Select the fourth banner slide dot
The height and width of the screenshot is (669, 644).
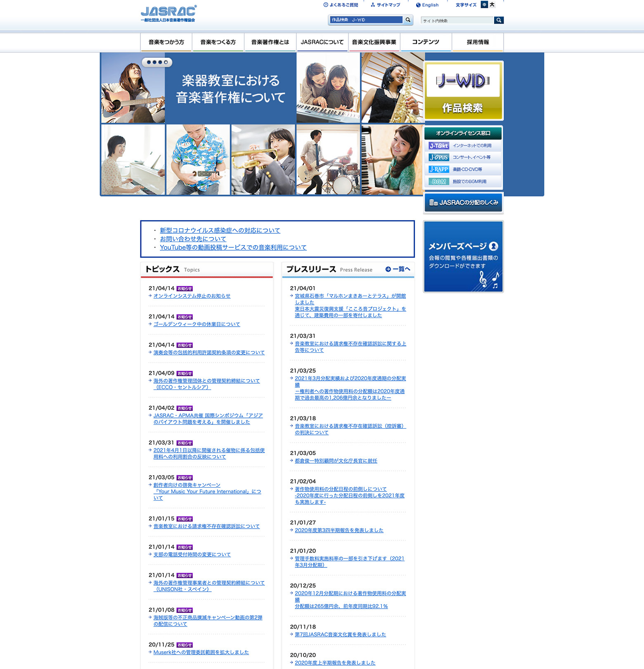166,62
